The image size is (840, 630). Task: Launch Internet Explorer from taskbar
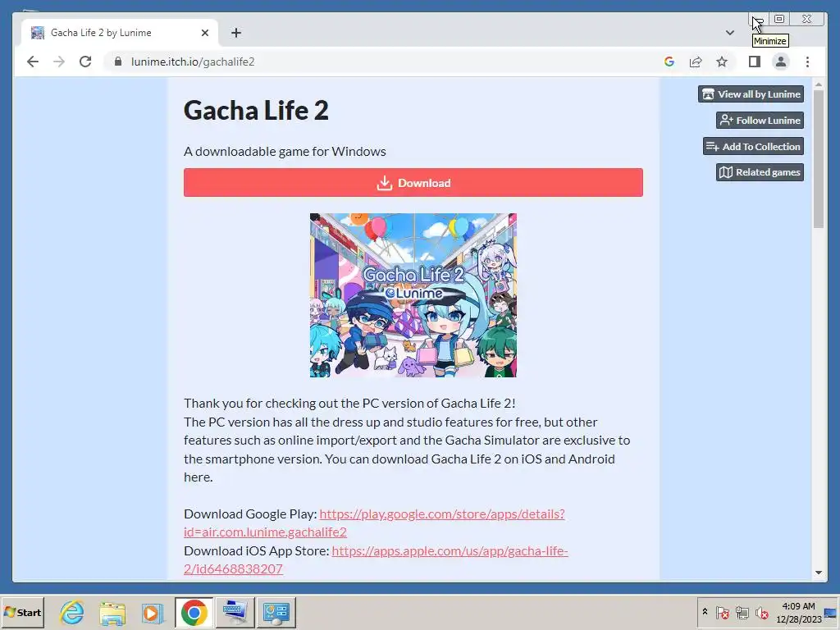tap(72, 612)
